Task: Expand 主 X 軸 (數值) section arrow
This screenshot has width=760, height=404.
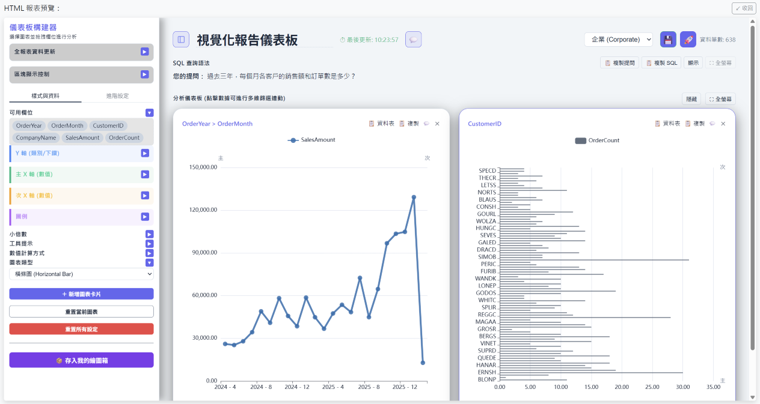Action: point(144,174)
